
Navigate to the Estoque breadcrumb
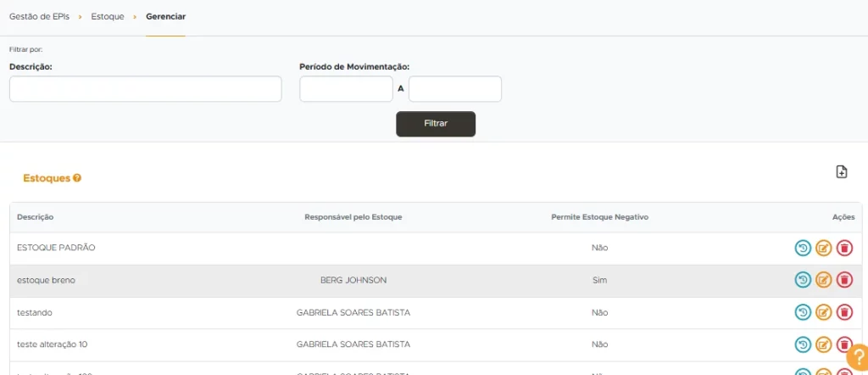pyautogui.click(x=108, y=17)
